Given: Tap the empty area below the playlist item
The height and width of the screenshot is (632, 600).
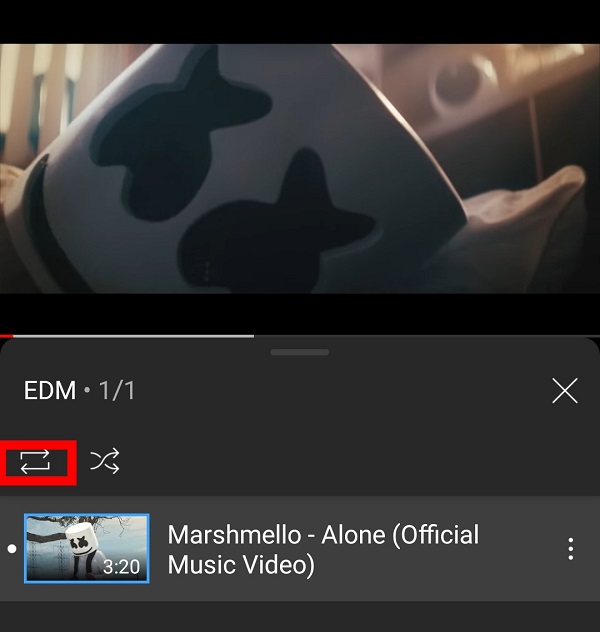Looking at the screenshot, I should 300,617.
